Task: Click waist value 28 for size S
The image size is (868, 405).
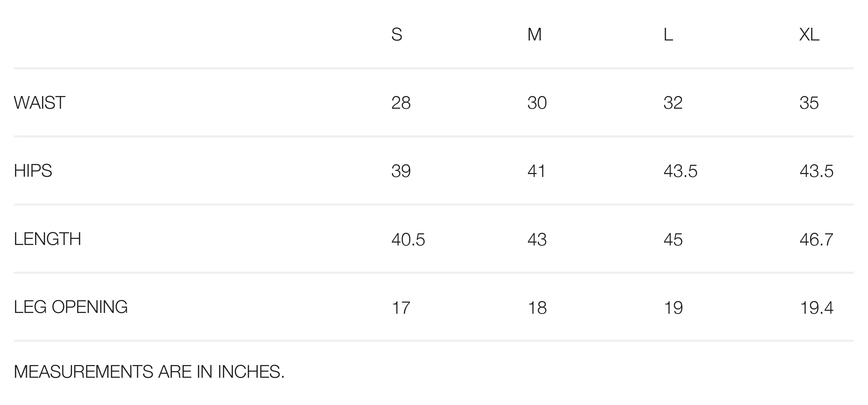Action: pyautogui.click(x=401, y=103)
